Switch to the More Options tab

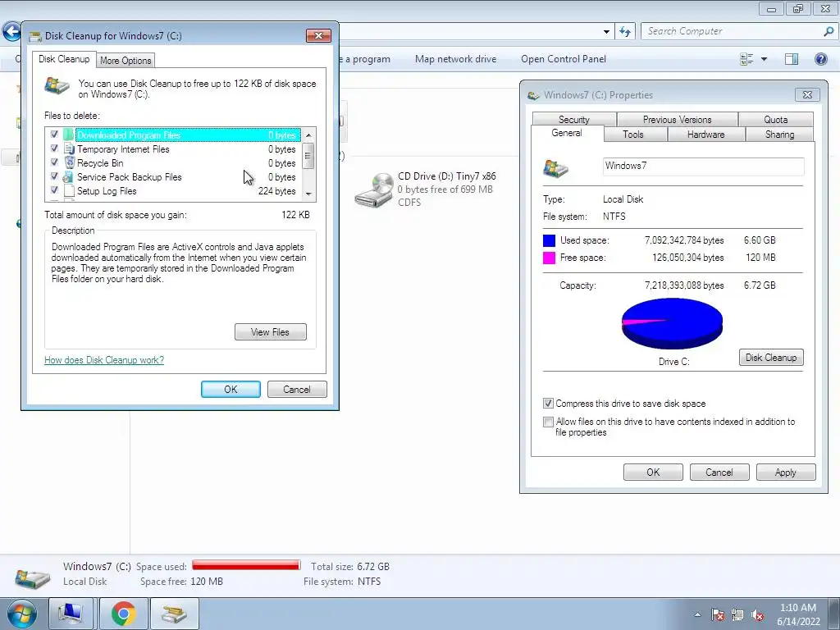pos(126,61)
